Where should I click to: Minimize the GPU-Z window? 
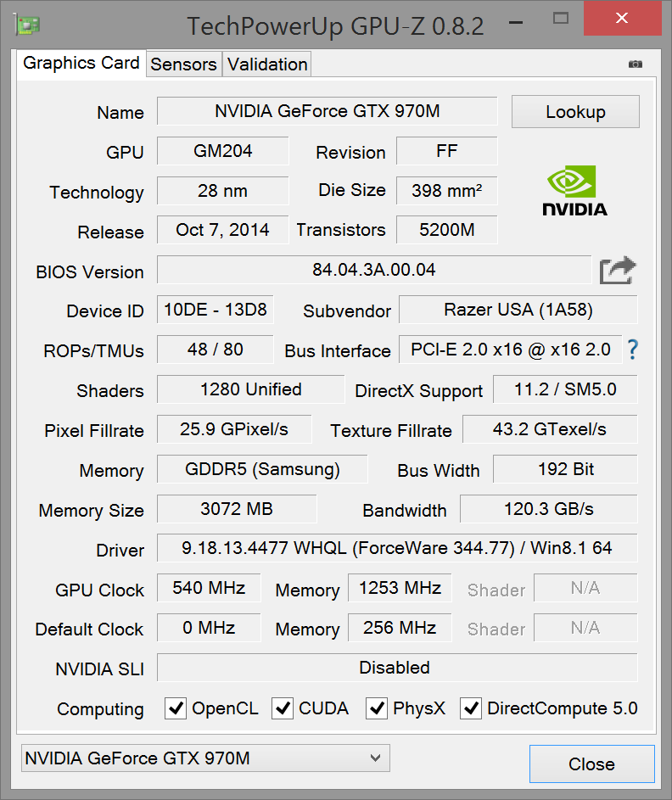[516, 22]
